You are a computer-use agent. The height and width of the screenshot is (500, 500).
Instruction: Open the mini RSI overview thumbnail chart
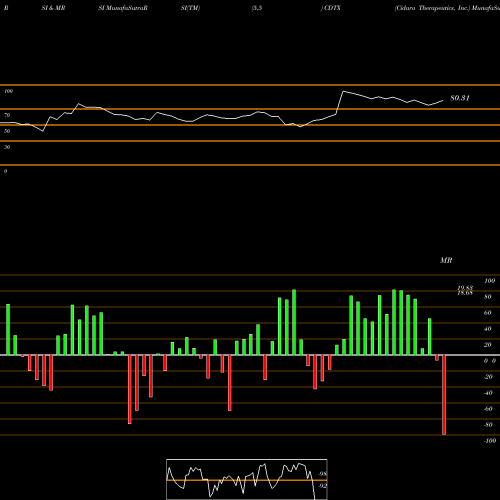tap(247, 479)
